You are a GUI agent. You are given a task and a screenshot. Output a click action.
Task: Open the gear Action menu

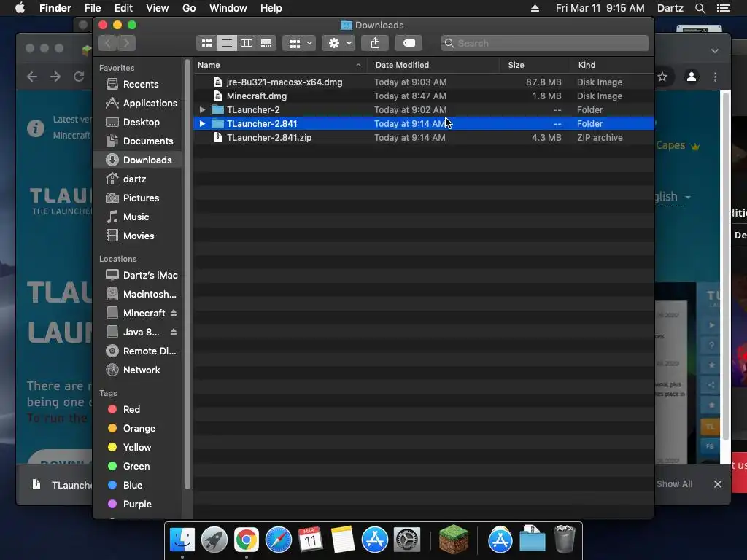tap(338, 43)
